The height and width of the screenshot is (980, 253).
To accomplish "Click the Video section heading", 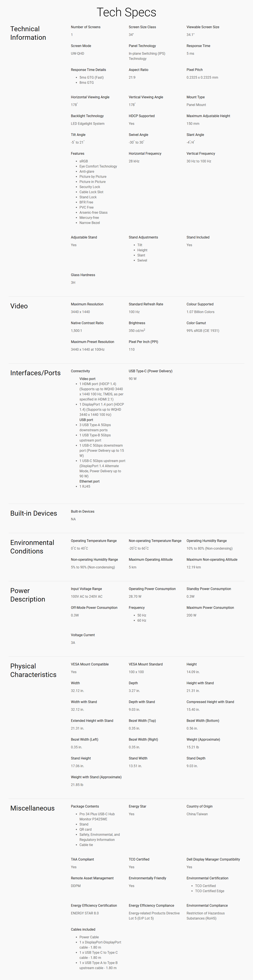I will tap(19, 306).
